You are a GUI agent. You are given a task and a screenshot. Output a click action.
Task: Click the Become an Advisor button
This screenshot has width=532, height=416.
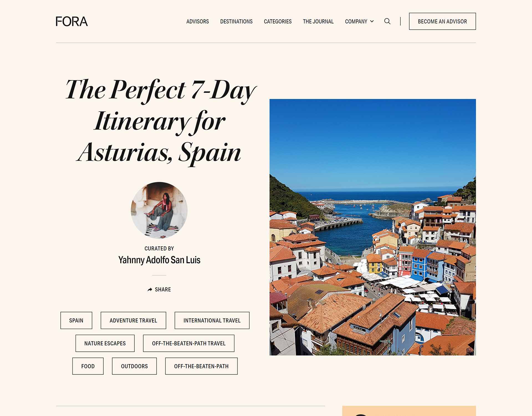[x=443, y=21]
